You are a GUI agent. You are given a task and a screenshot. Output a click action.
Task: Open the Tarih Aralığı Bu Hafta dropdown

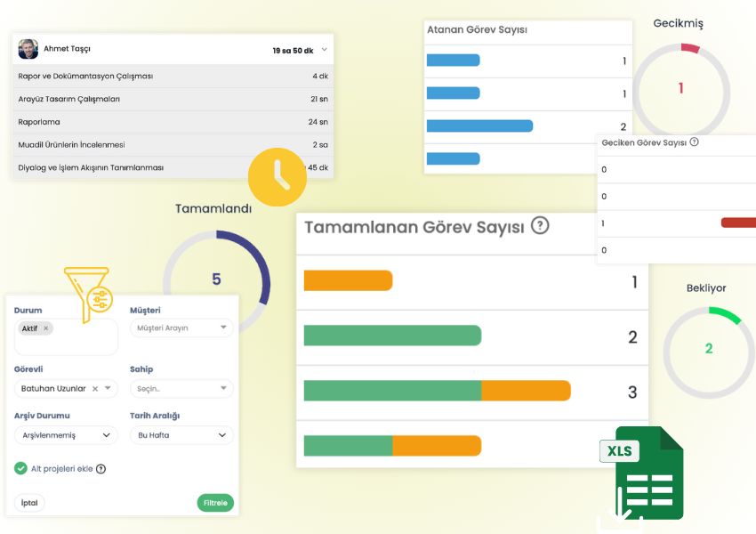point(181,435)
